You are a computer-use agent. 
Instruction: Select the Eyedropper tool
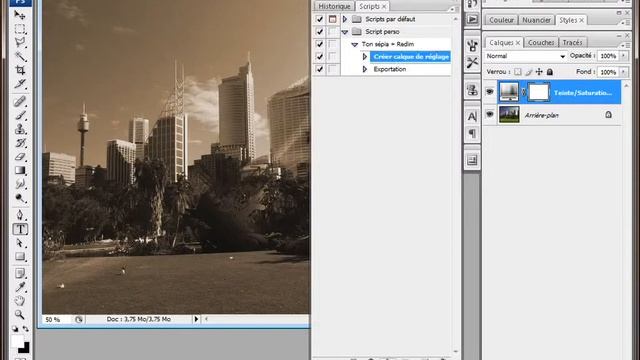20,287
